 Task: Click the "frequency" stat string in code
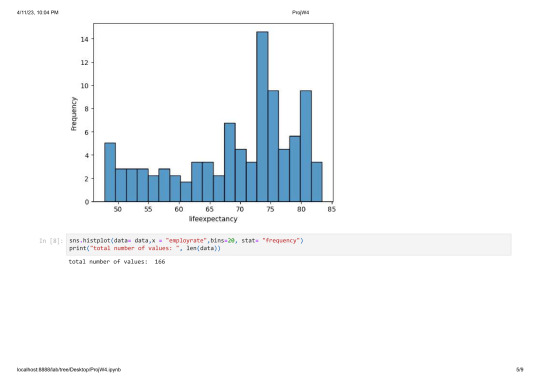(281, 240)
